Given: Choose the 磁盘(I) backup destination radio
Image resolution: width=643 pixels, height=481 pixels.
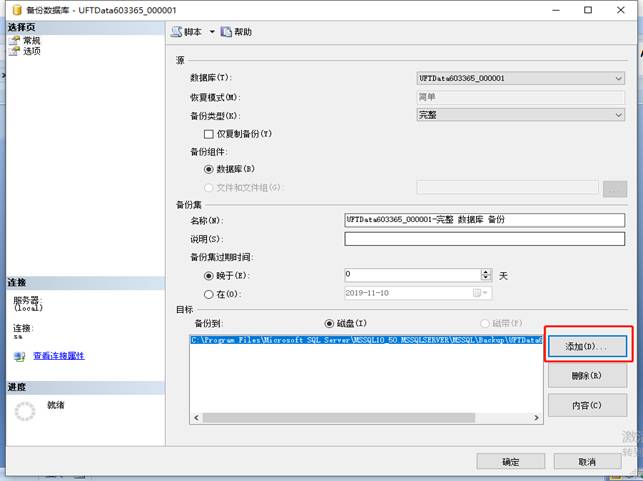Looking at the screenshot, I should [328, 324].
